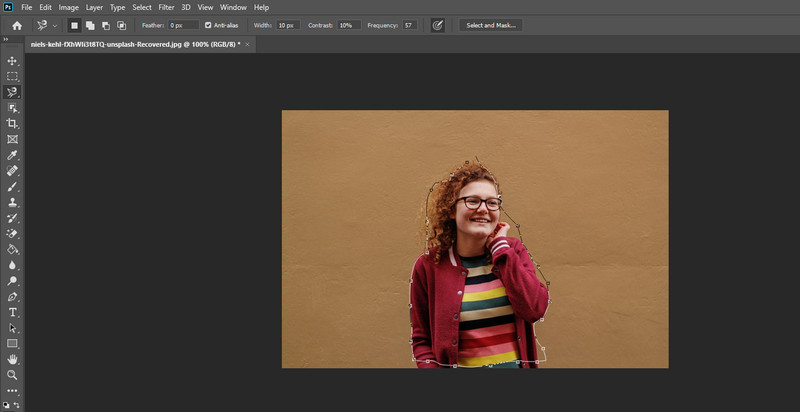This screenshot has width=800, height=412.
Task: Select the Horizontal Type tool
Action: tap(13, 312)
